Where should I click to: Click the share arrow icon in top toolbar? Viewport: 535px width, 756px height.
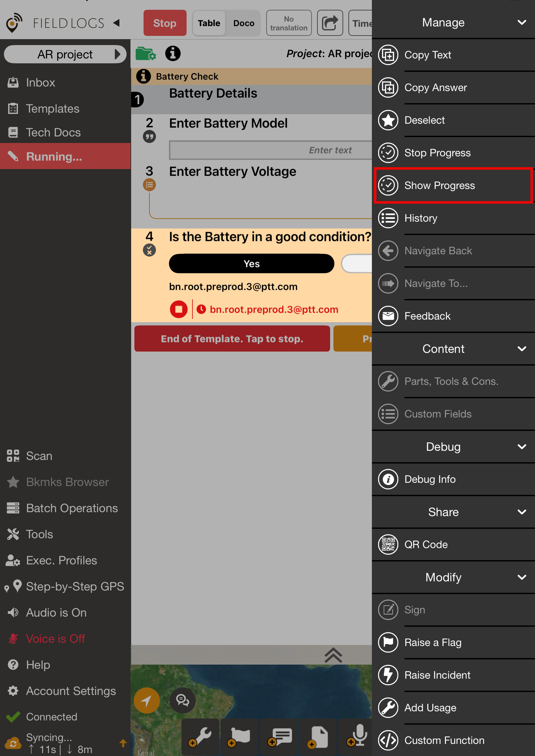pyautogui.click(x=329, y=23)
